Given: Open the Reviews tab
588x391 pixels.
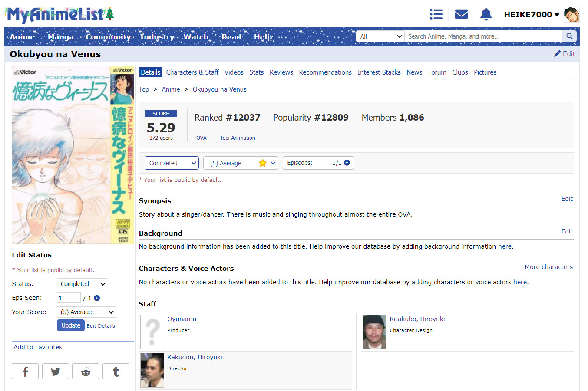Looking at the screenshot, I should (x=281, y=72).
